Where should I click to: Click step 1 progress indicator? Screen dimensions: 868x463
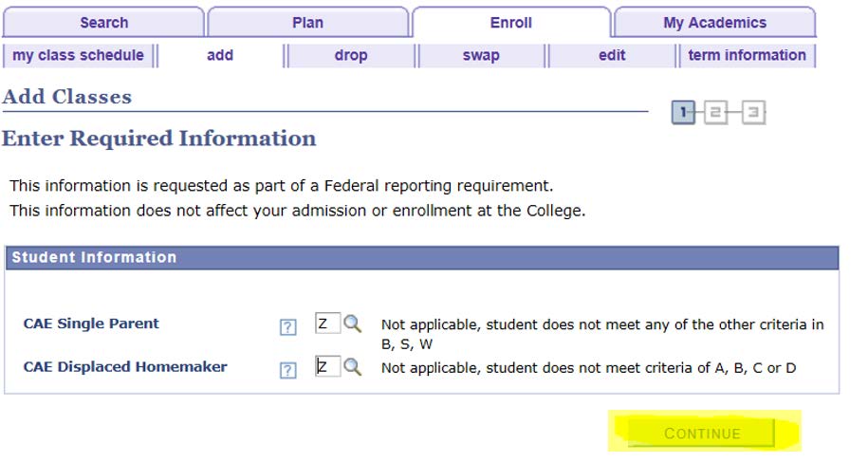683,114
